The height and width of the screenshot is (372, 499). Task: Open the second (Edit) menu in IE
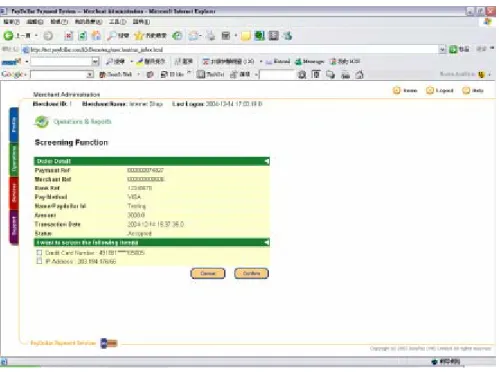point(35,22)
